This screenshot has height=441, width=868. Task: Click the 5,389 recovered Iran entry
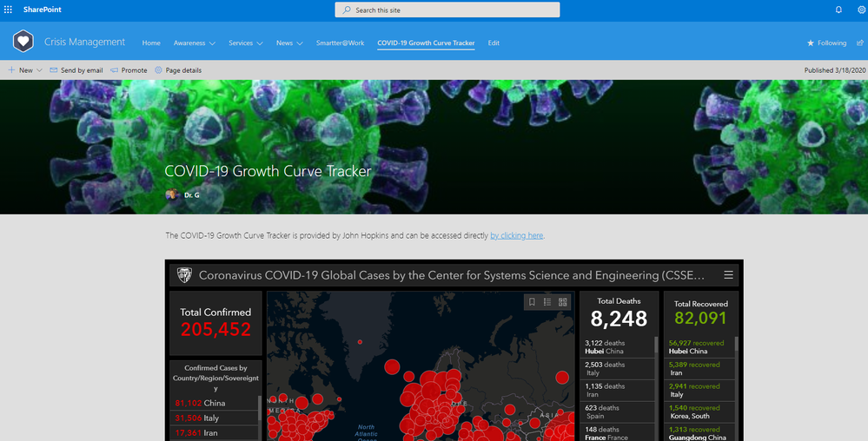tap(699, 369)
